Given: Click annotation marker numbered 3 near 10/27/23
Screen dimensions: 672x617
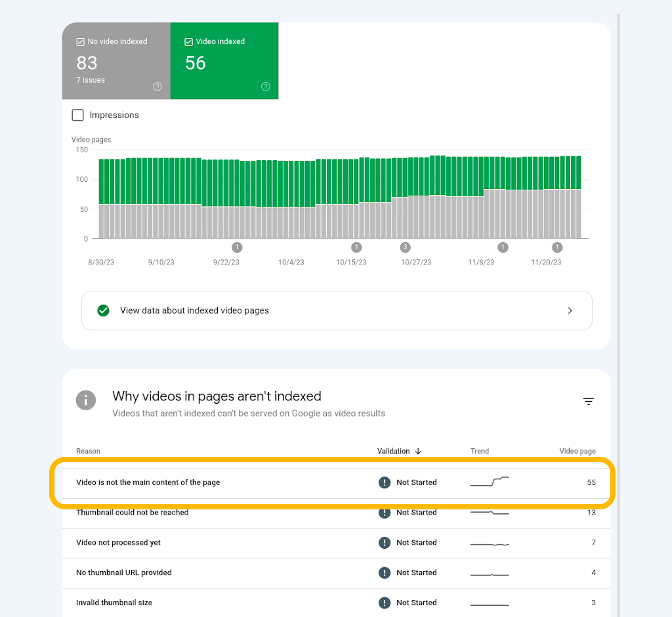Looking at the screenshot, I should point(405,247).
